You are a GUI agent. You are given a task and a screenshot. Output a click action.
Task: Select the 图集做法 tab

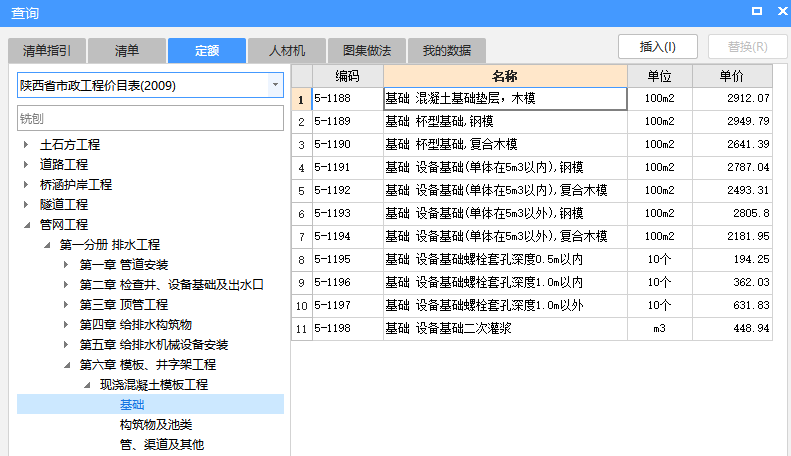367,50
